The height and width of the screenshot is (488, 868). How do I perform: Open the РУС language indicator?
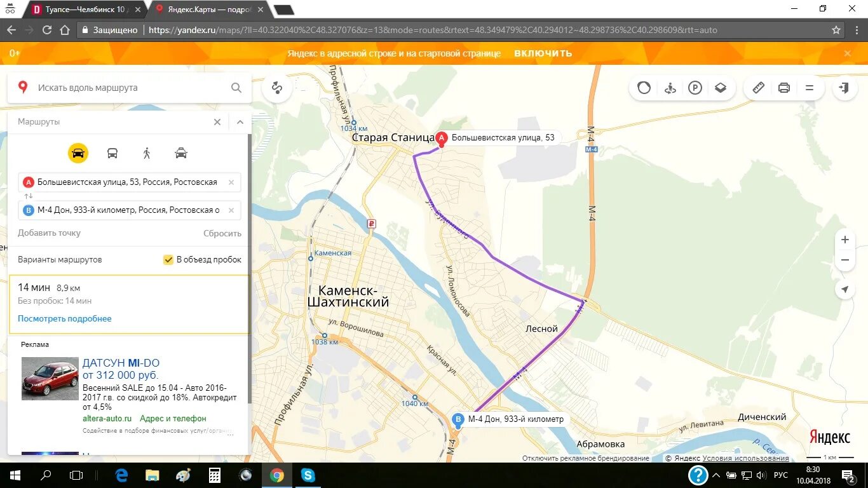tap(781, 475)
